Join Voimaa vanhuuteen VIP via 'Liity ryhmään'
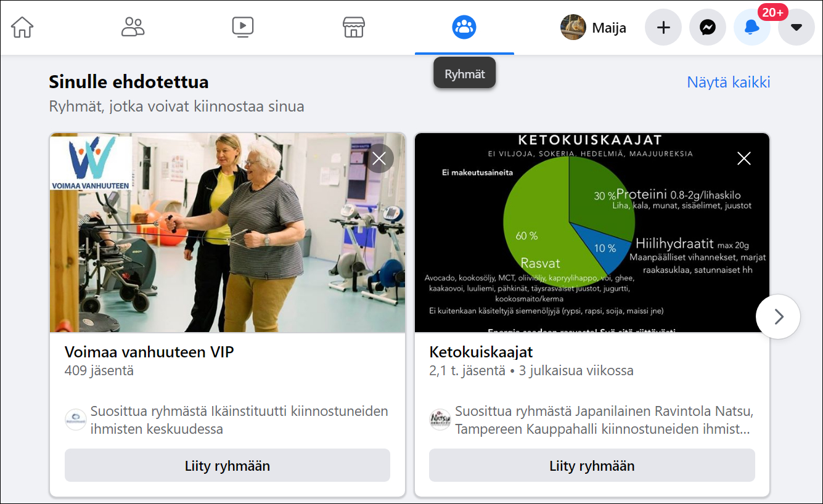 point(227,465)
